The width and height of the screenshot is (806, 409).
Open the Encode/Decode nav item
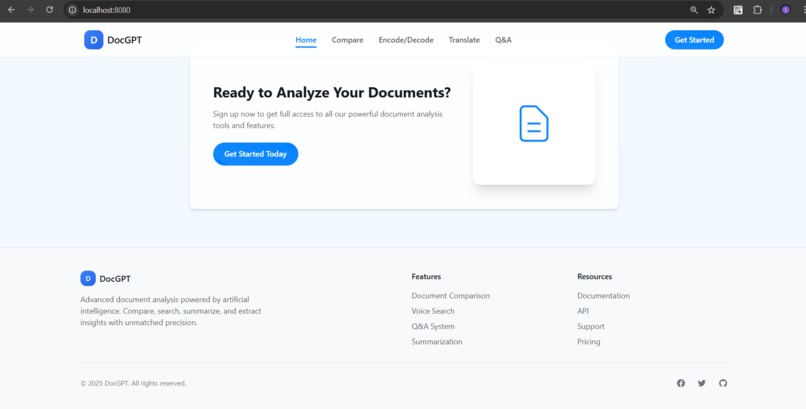[406, 40]
